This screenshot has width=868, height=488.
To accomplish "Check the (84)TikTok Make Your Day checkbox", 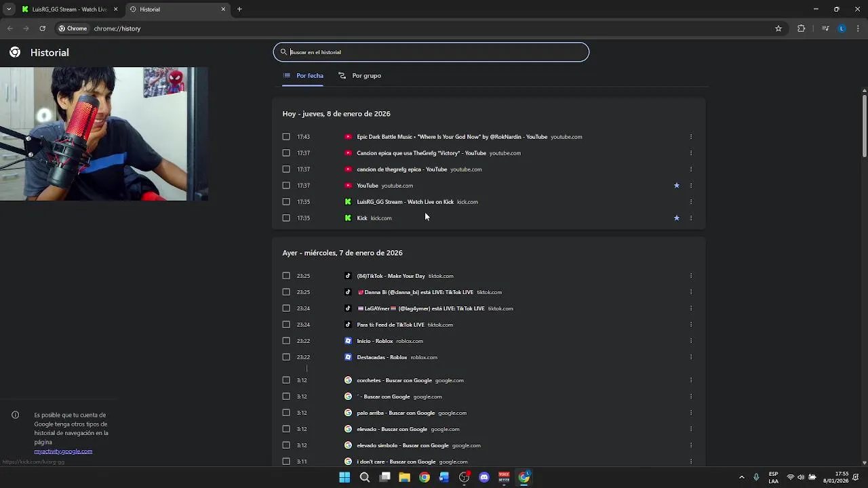I will click(x=286, y=276).
